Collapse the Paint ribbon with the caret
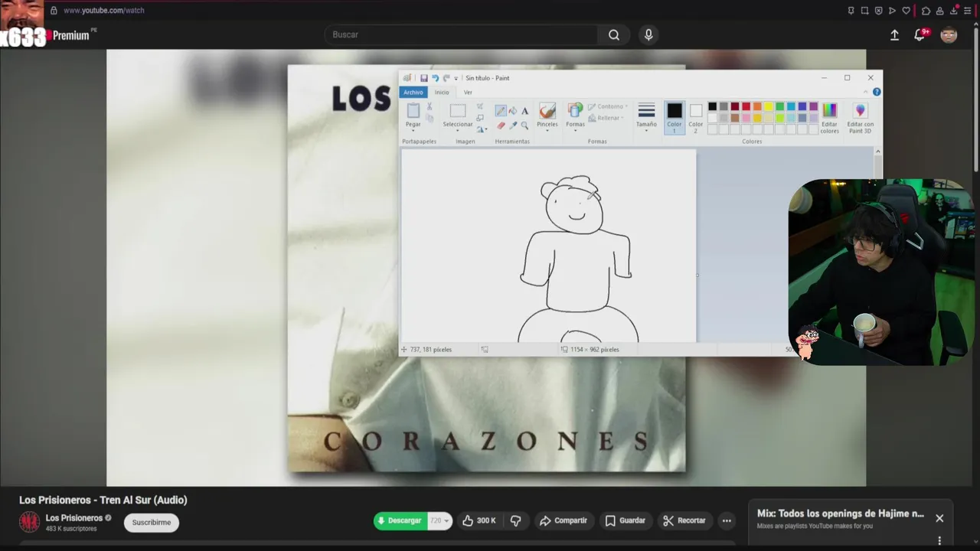The width and height of the screenshot is (980, 551). coord(865,92)
